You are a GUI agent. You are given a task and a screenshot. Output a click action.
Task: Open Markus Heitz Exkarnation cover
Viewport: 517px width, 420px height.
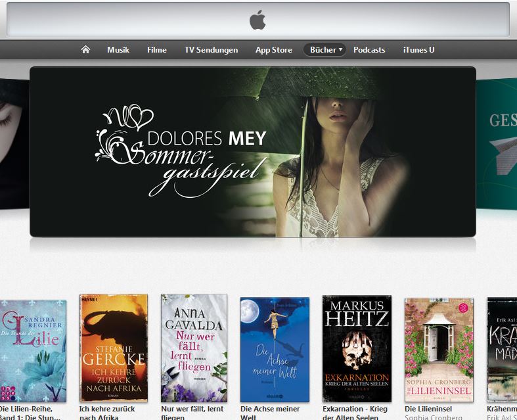click(357, 348)
